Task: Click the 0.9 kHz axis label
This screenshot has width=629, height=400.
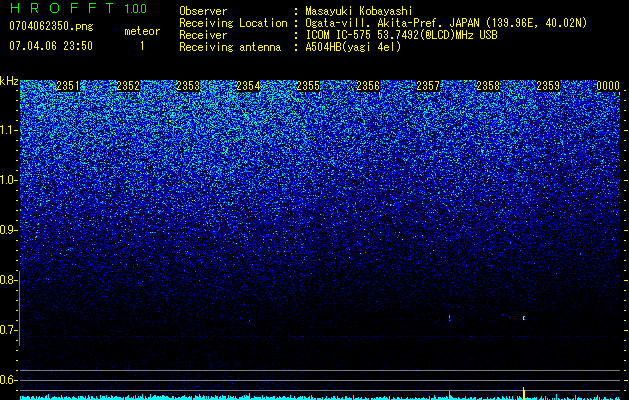Action: [x=9, y=230]
